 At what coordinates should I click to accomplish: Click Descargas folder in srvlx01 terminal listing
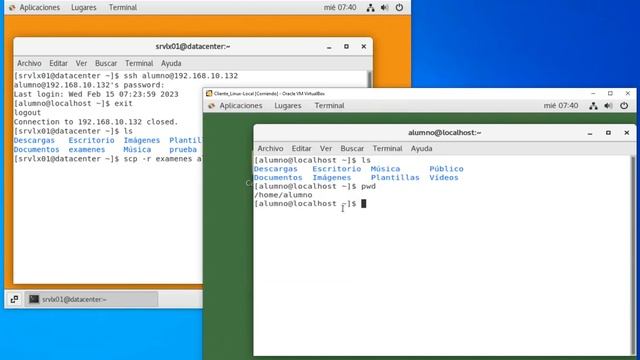coord(34,140)
